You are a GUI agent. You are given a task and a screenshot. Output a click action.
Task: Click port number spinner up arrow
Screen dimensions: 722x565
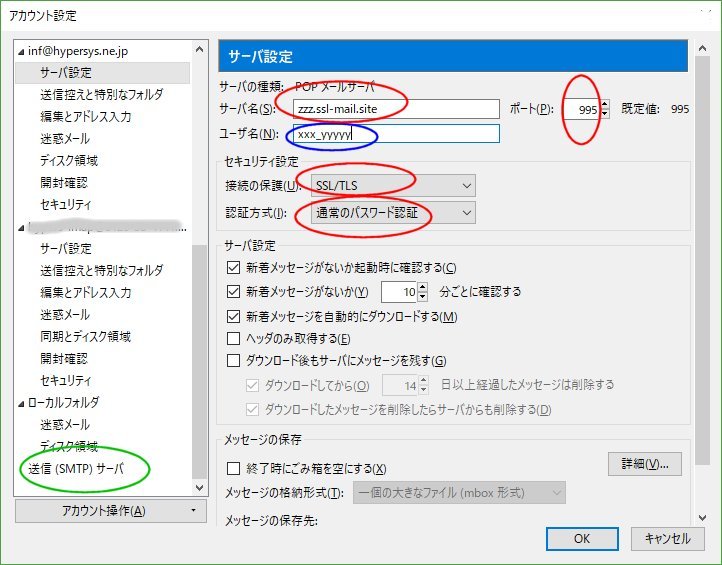(x=605, y=104)
